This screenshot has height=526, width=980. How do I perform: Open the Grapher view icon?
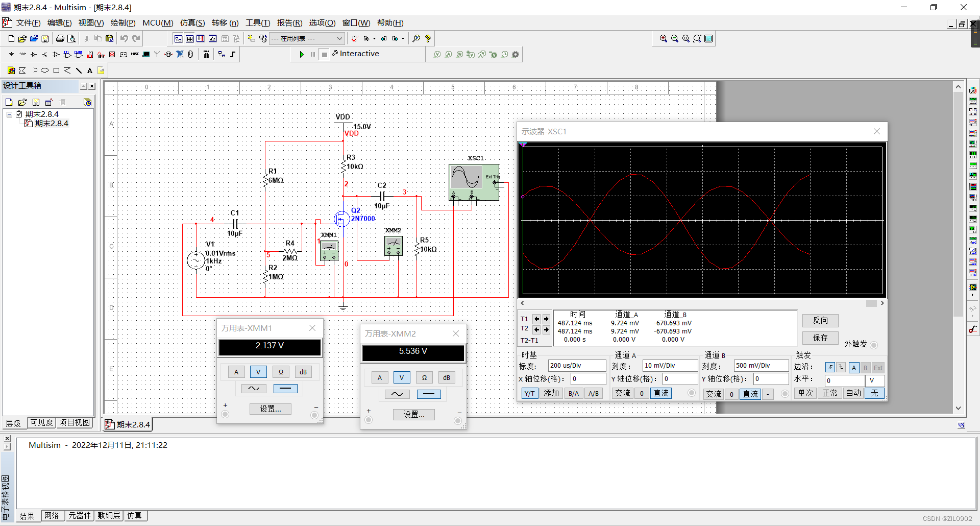(x=212, y=38)
